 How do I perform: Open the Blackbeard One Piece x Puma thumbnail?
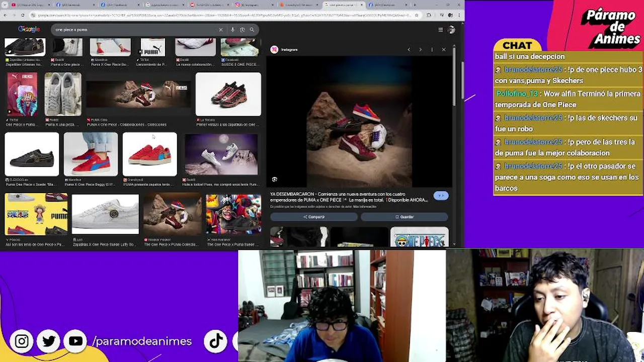[x=233, y=214]
